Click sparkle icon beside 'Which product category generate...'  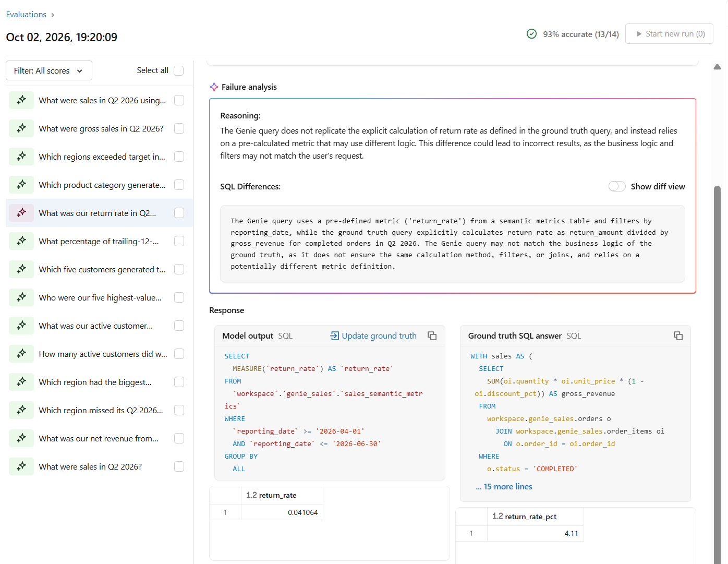(x=21, y=185)
